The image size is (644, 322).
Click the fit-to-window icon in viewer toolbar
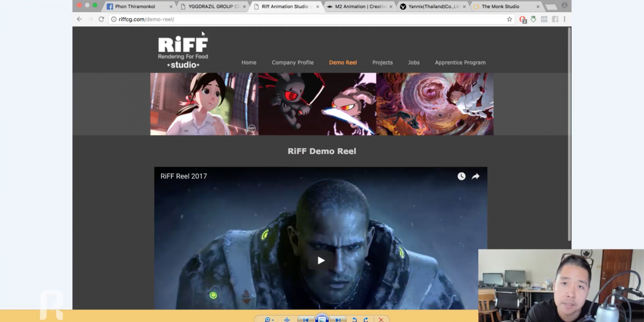pos(287,320)
